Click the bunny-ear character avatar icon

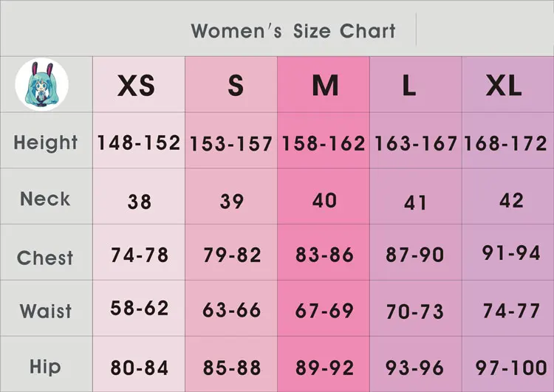point(41,84)
